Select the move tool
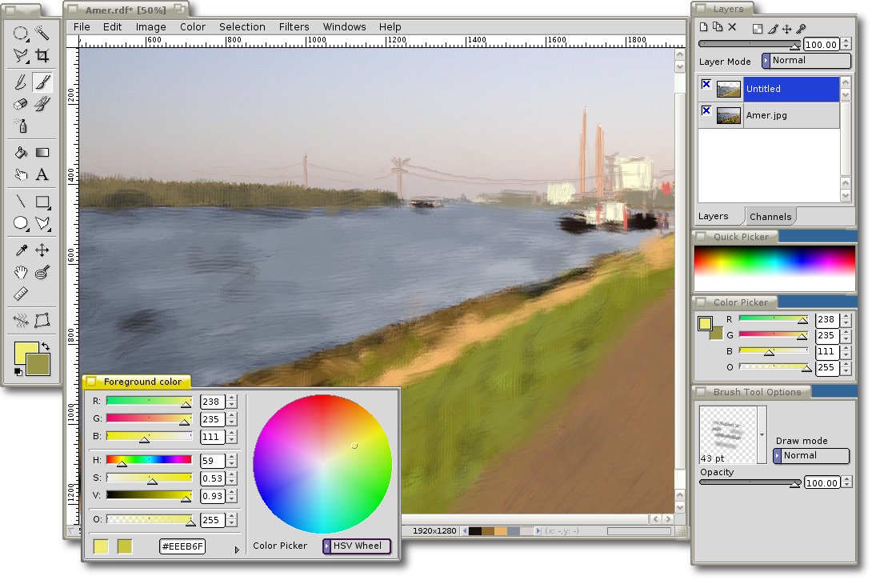This screenshot has width=888, height=588. (x=42, y=250)
